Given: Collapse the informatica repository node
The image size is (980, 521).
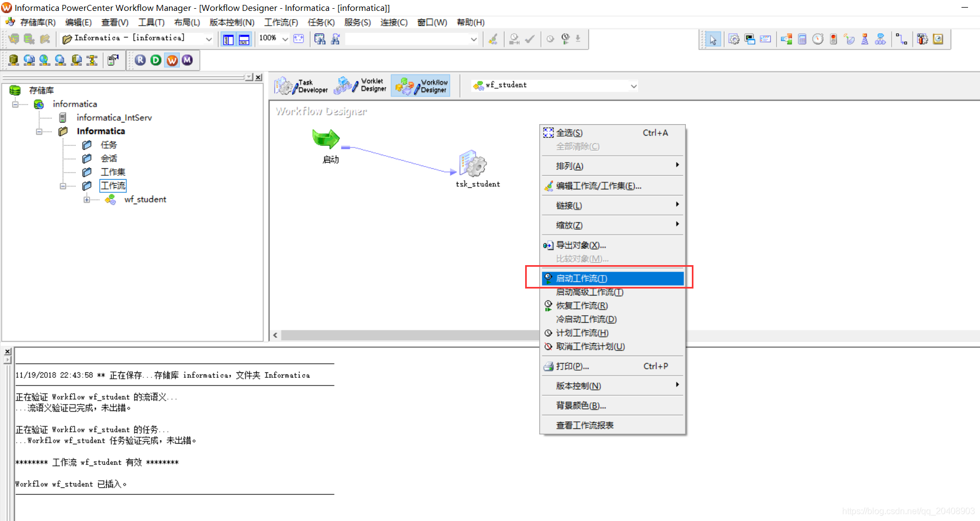Looking at the screenshot, I should [15, 104].
